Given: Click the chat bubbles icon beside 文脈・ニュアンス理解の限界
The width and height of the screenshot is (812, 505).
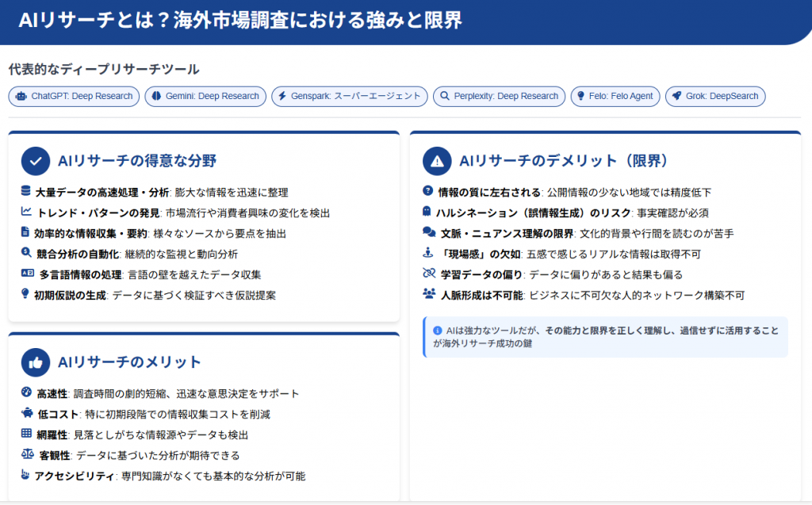Looking at the screenshot, I should (x=429, y=232).
